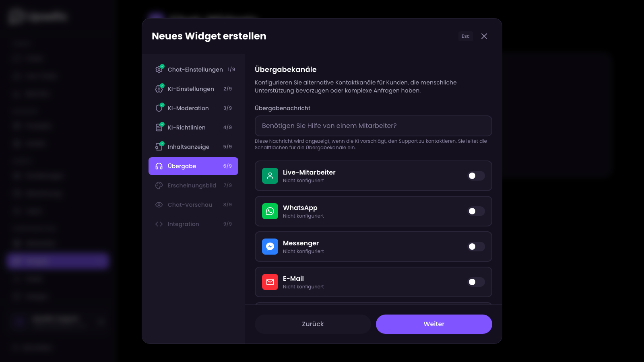Enable the Live-Mitarbeiter toggle
The image size is (644, 362).
pos(476,176)
